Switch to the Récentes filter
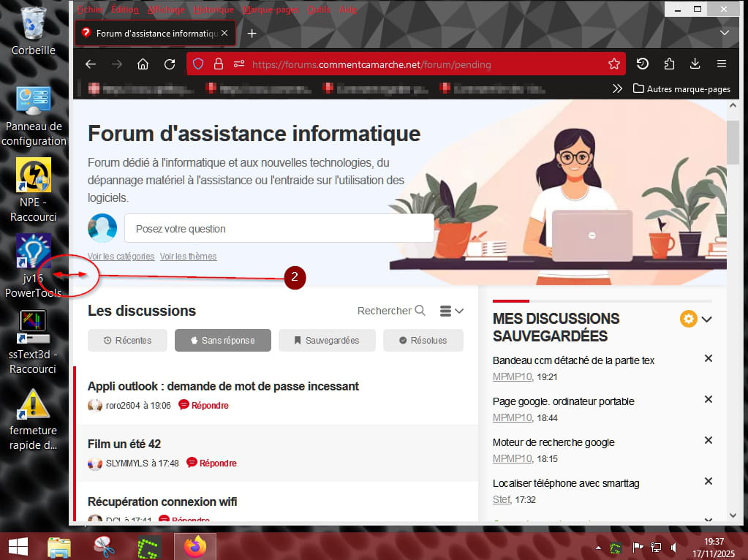Screen dimensions: 748x560 tap(128, 341)
